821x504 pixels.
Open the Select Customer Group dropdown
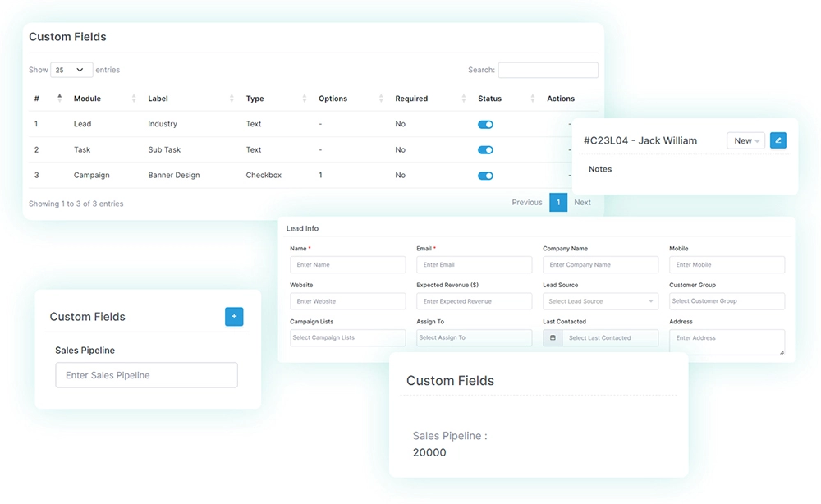point(727,301)
